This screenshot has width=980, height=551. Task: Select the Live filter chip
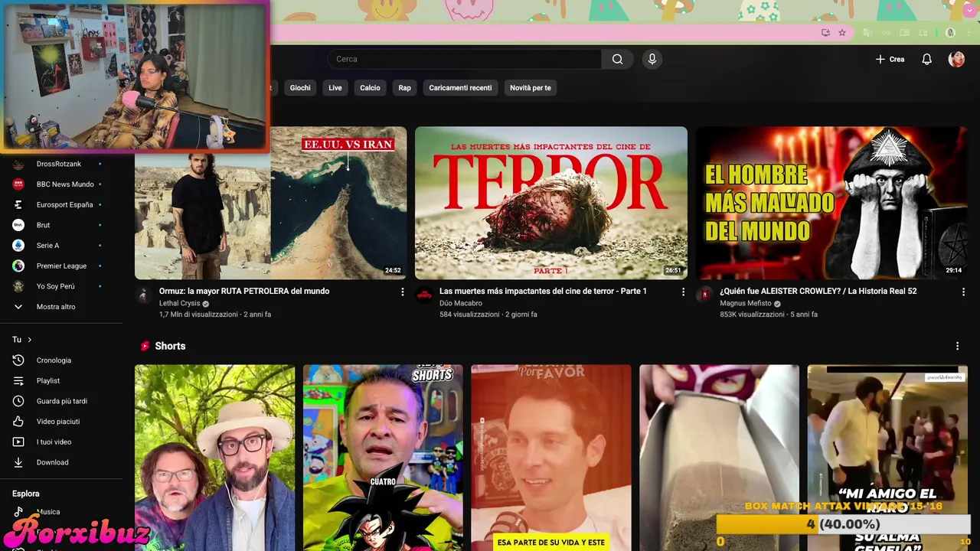[x=335, y=88]
